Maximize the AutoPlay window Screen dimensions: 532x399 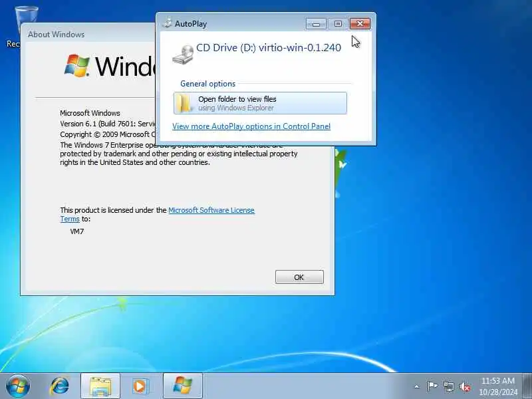pos(338,24)
